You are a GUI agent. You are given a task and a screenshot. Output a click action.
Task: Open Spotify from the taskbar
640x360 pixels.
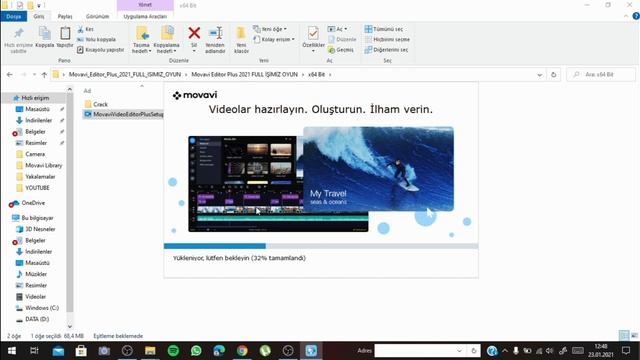click(173, 351)
